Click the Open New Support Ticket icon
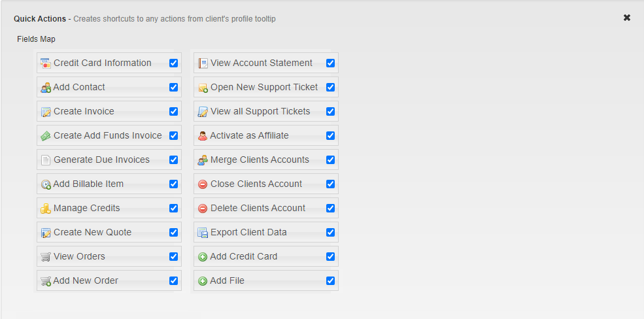 (x=203, y=88)
